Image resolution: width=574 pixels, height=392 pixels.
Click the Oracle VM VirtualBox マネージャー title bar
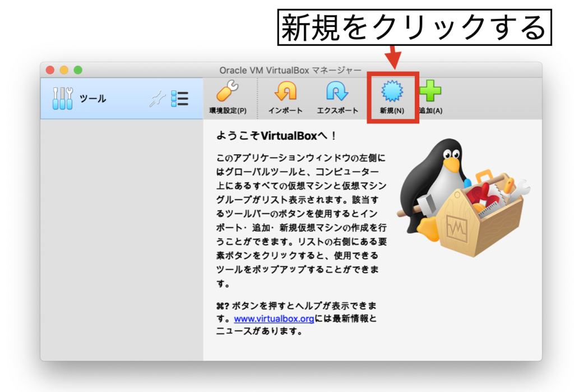tap(290, 70)
